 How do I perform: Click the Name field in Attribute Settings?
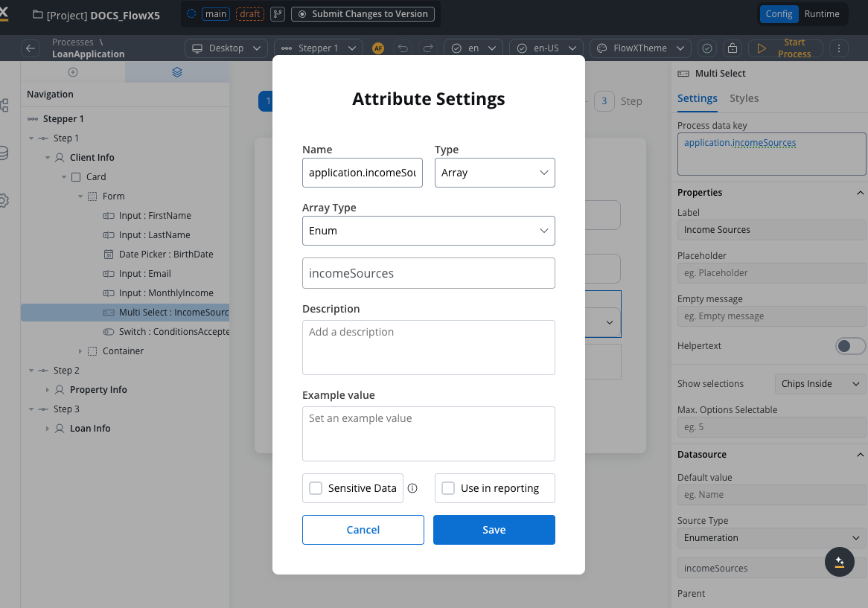coord(363,173)
